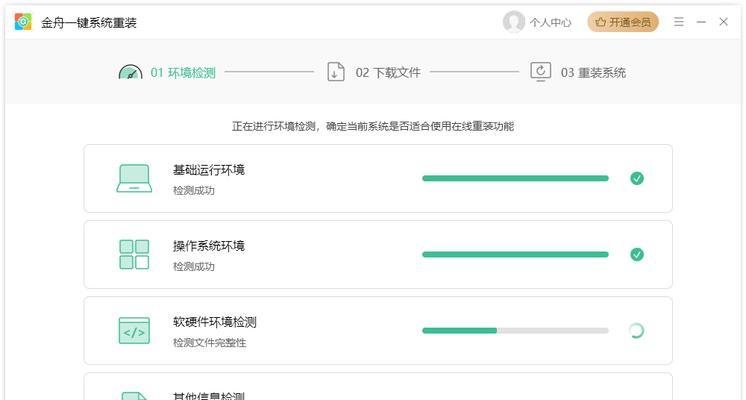The height and width of the screenshot is (400, 746).
Task: Select the 03 重装系统 step
Action: coord(593,73)
